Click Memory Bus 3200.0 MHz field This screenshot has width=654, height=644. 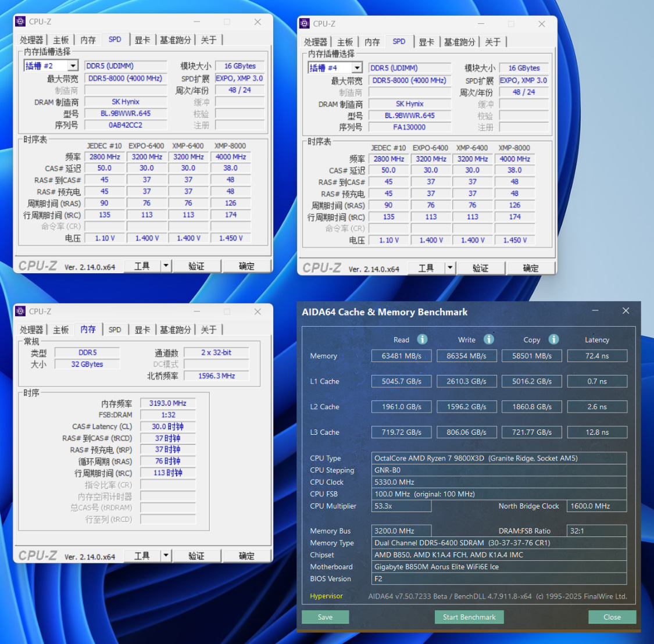401,531
